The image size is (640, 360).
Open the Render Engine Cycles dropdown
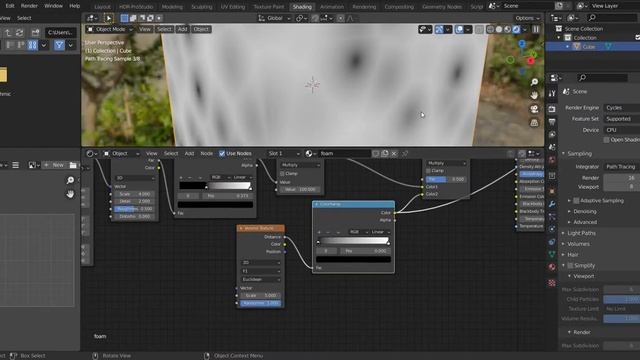(621, 108)
